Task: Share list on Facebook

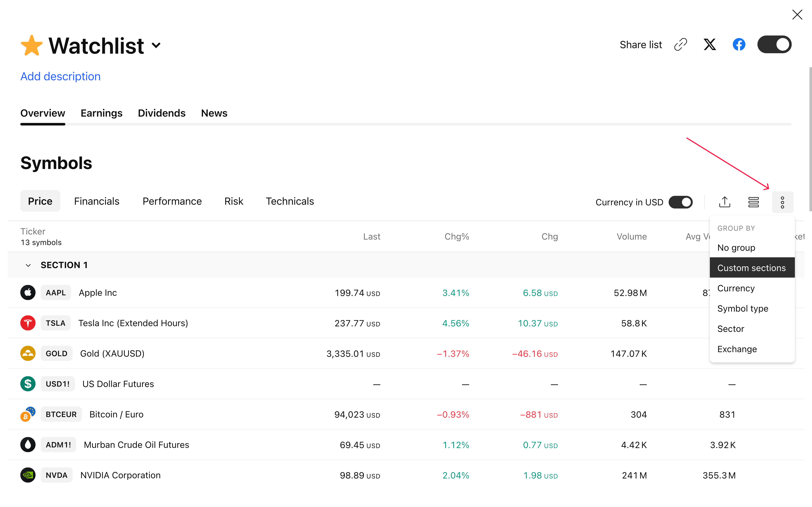Action: pyautogui.click(x=738, y=45)
